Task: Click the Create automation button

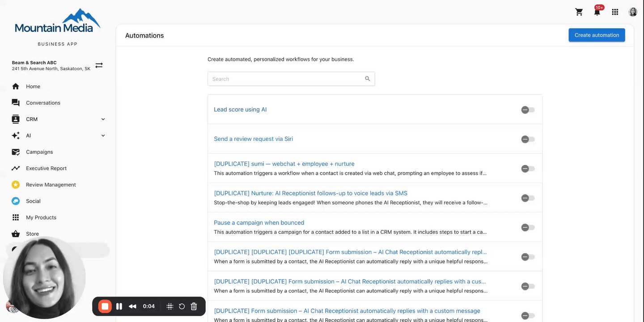Action: point(597,35)
